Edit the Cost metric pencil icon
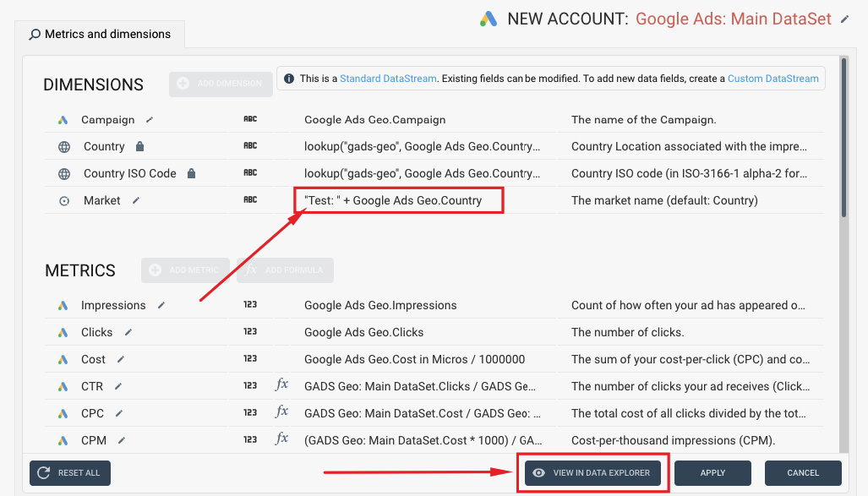 pos(121,359)
